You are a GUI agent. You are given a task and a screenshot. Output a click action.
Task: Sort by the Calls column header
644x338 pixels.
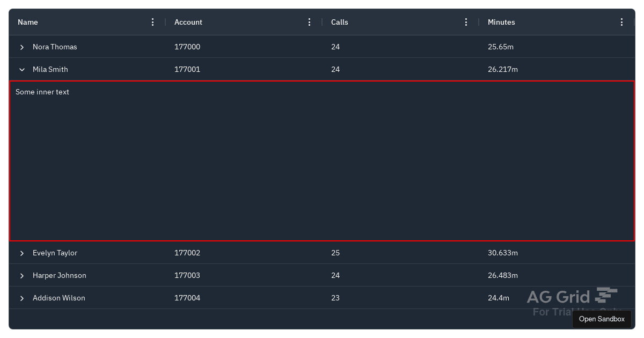(339, 22)
